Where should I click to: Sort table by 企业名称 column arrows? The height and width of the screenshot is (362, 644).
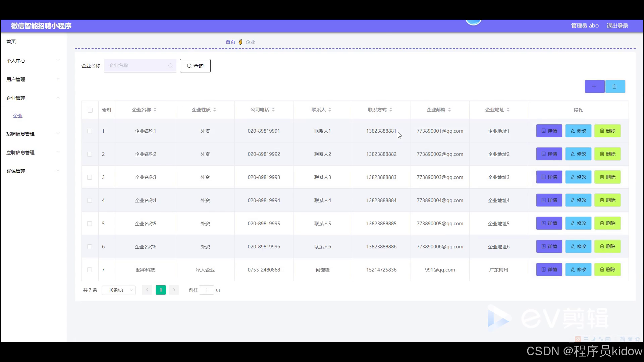point(155,110)
